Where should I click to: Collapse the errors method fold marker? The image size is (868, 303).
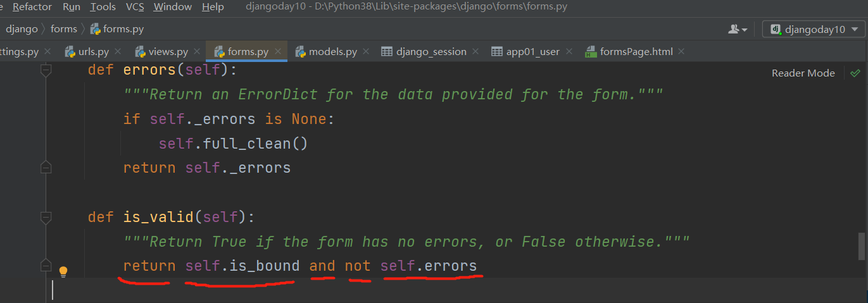(x=46, y=70)
